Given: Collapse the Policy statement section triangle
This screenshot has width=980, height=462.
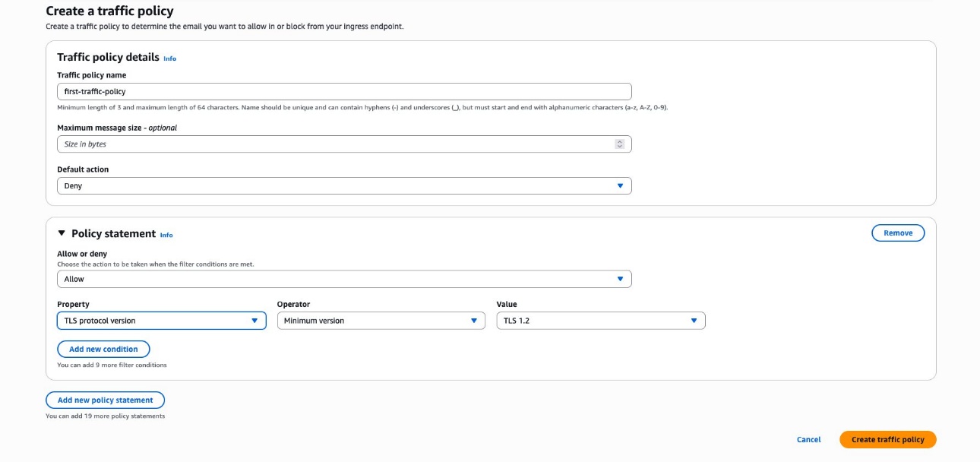Looking at the screenshot, I should coord(62,234).
